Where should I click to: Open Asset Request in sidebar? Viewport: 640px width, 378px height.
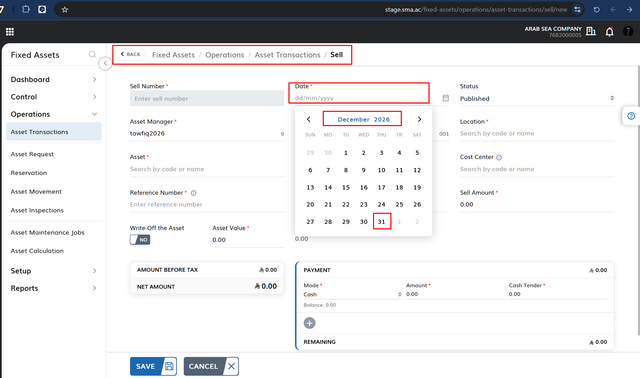[32, 154]
